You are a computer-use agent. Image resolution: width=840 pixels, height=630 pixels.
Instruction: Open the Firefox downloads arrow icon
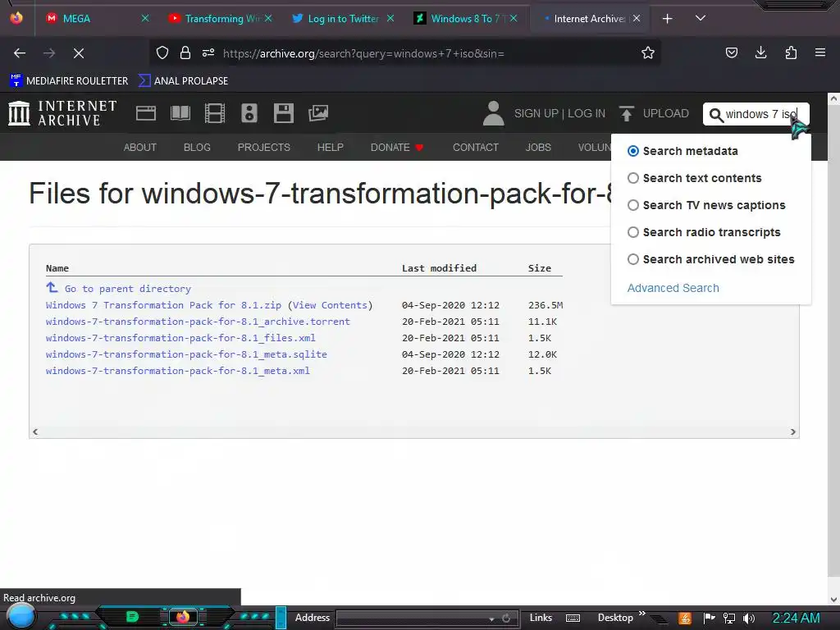click(x=760, y=52)
